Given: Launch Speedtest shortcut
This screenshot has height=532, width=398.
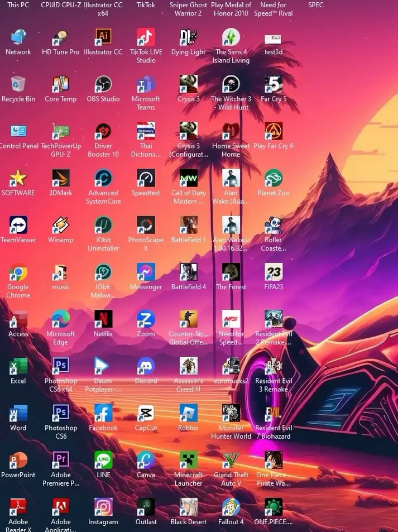Looking at the screenshot, I should (x=146, y=178).
